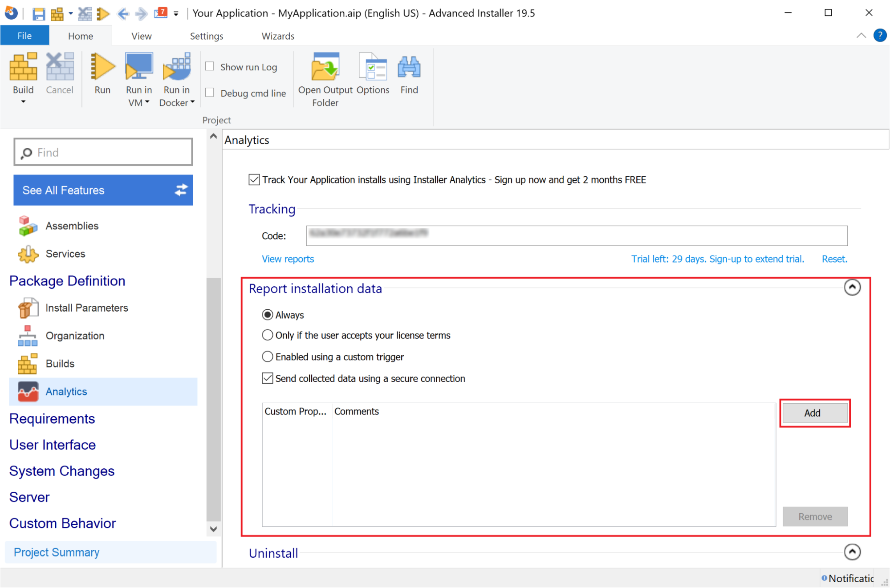890x588 pixels.
Task: Click the sidebar scrollbar down arrow
Action: click(x=214, y=529)
